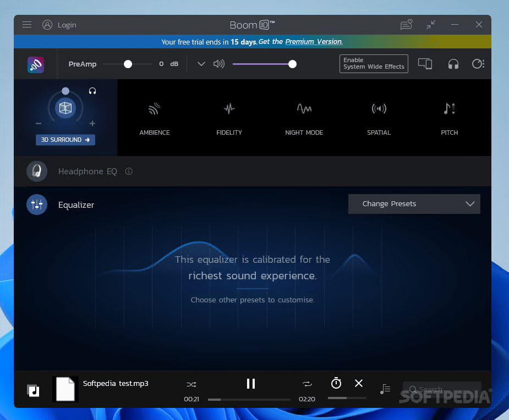The width and height of the screenshot is (509, 420).
Task: Open the Login menu
Action: (59, 25)
